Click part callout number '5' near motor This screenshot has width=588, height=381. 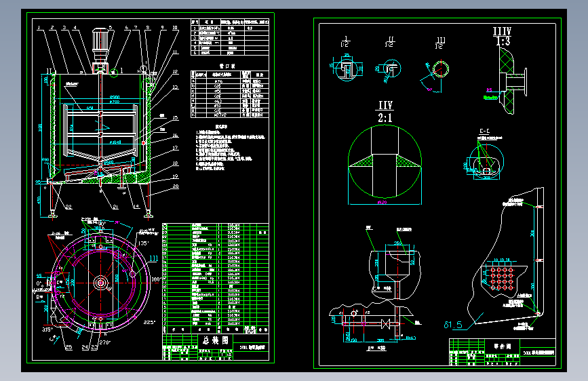pyautogui.click(x=111, y=27)
